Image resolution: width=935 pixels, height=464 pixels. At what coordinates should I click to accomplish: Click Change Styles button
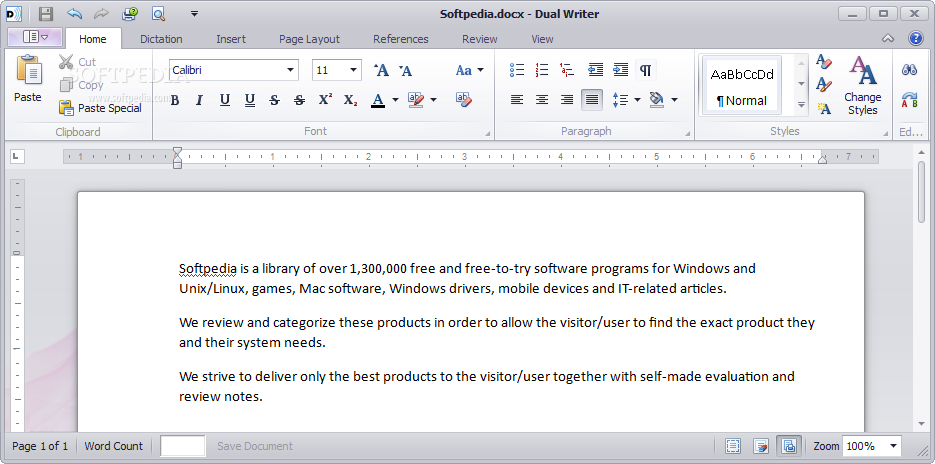(x=862, y=85)
